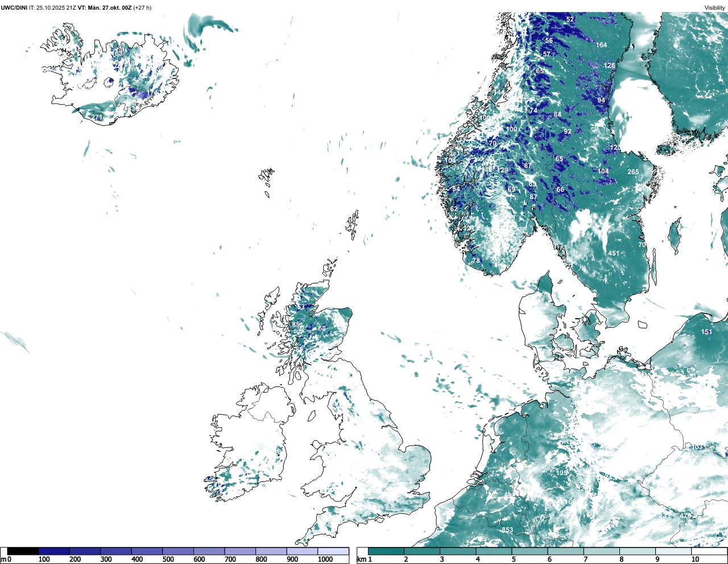Click visibility value '66' on the map
Screen dimensions: 728x564
tap(560, 190)
